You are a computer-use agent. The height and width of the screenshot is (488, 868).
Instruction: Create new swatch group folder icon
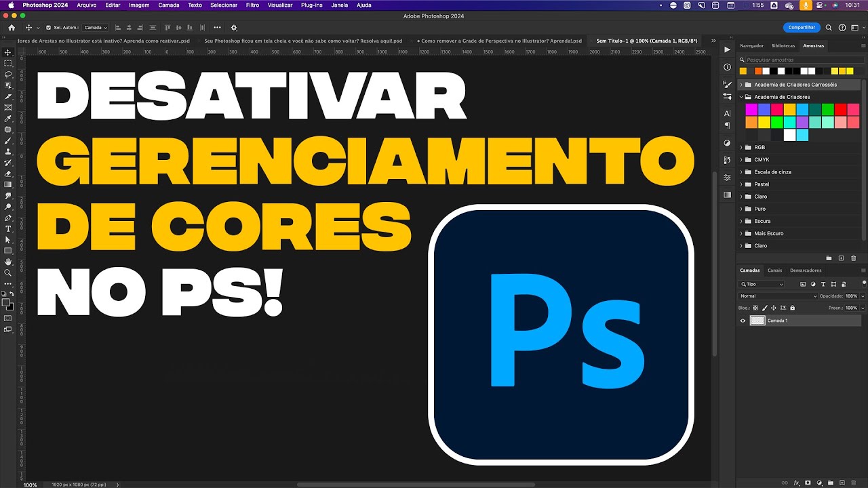829,258
